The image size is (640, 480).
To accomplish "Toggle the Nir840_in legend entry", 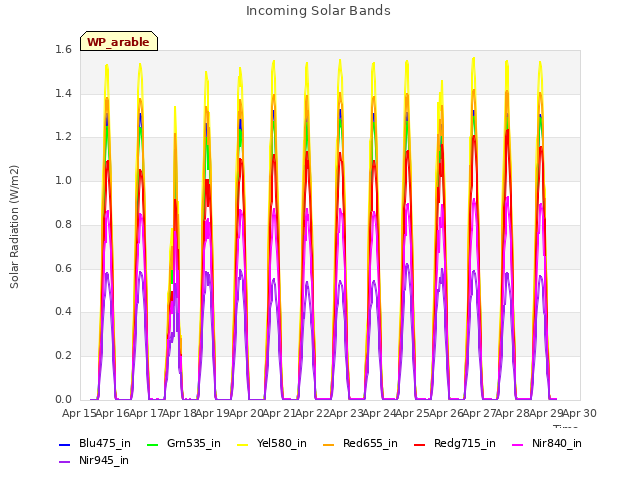I will coord(547,444).
